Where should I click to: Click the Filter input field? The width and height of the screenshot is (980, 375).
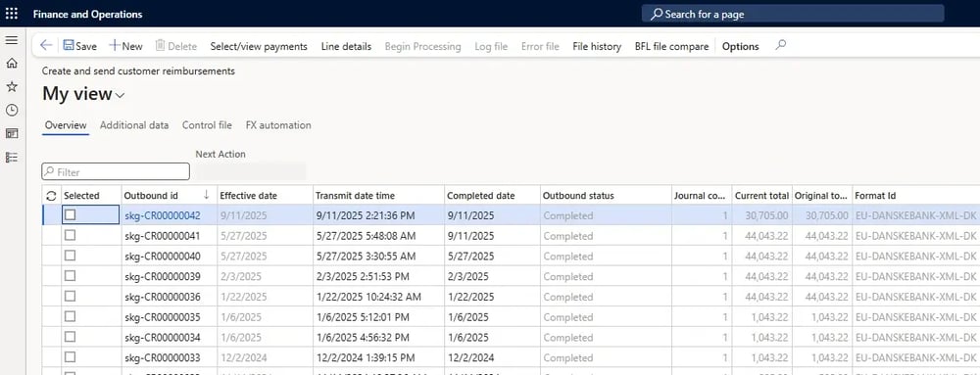click(116, 171)
